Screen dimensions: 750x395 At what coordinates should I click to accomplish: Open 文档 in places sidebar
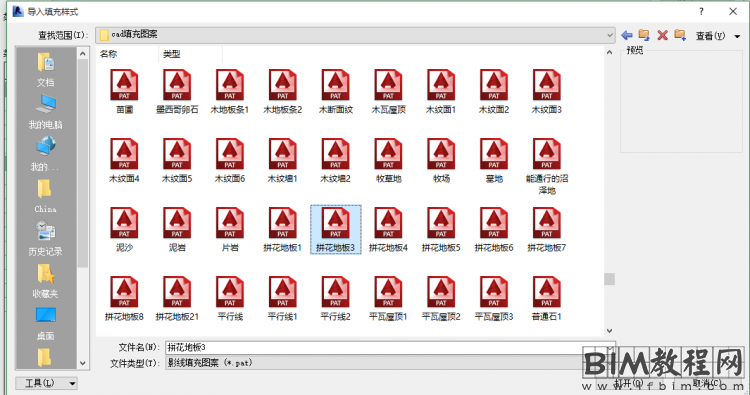(45, 70)
